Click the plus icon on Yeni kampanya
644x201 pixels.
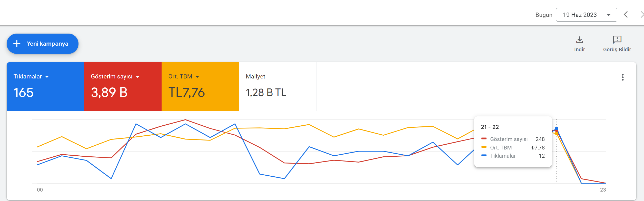click(17, 44)
